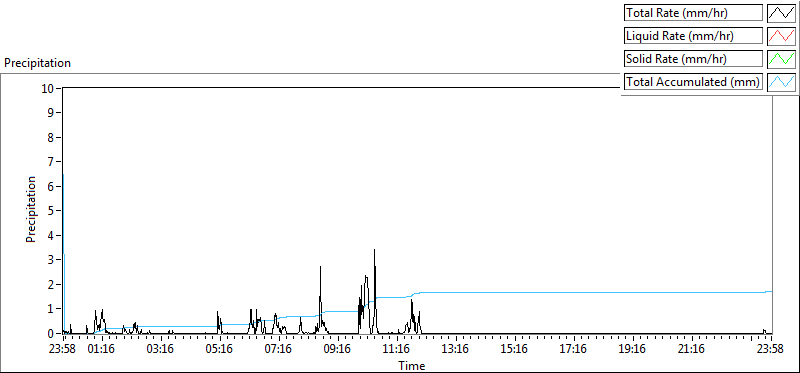The image size is (800, 373).
Task: Click the Liquid Rate red line icon
Action: click(x=781, y=36)
